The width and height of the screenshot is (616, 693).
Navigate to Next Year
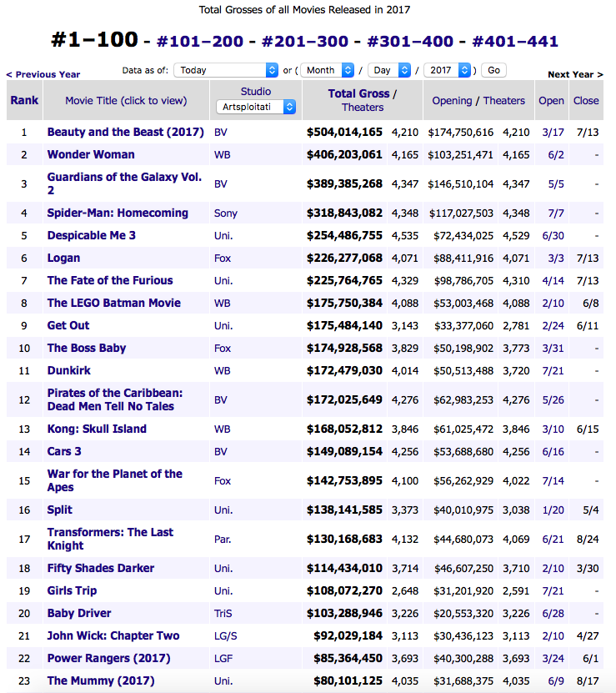point(575,75)
